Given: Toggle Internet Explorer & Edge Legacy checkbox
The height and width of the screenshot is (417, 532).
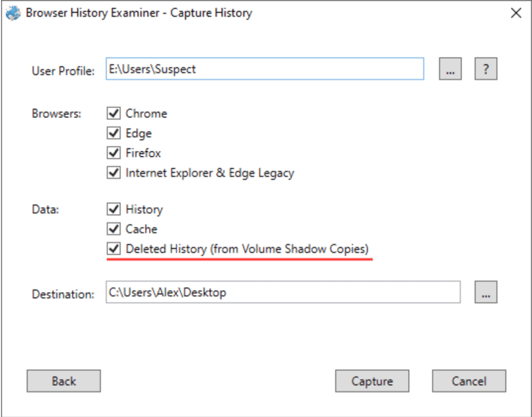Looking at the screenshot, I should coord(114,173).
